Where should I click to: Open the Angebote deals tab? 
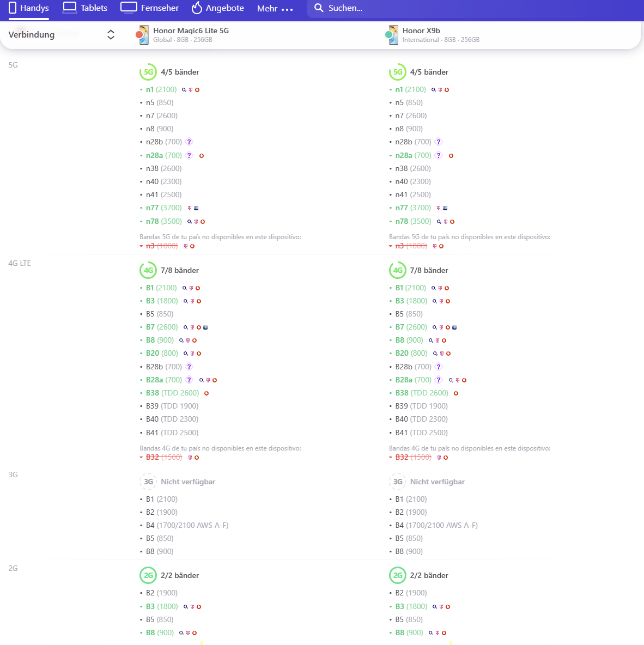pos(218,8)
